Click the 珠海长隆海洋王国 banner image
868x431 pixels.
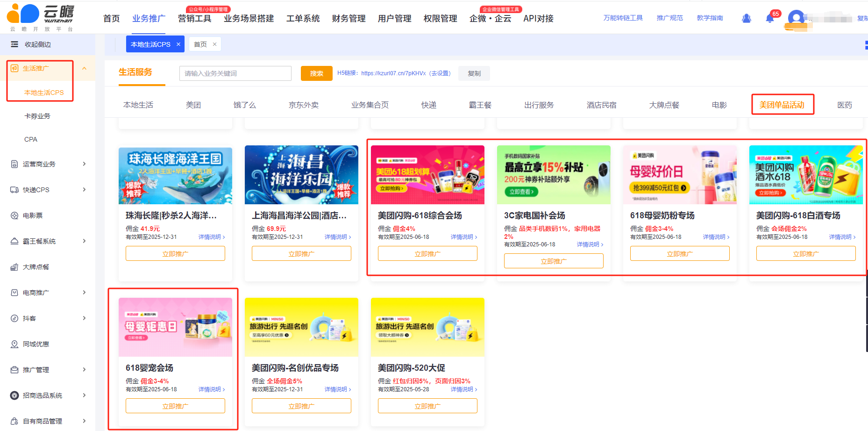point(175,176)
